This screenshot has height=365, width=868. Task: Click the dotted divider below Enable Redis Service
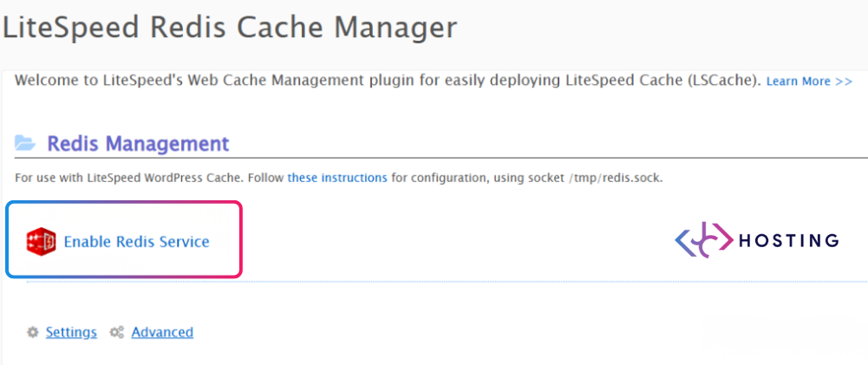[434, 282]
